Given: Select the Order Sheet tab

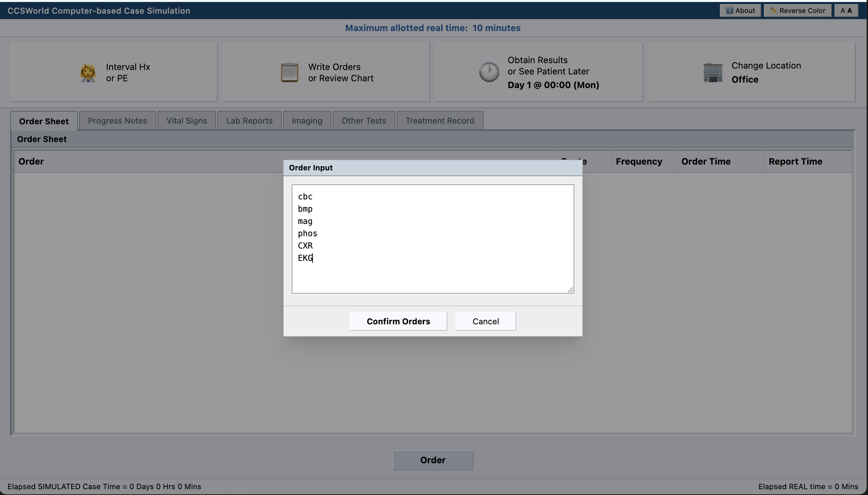Looking at the screenshot, I should (x=44, y=121).
